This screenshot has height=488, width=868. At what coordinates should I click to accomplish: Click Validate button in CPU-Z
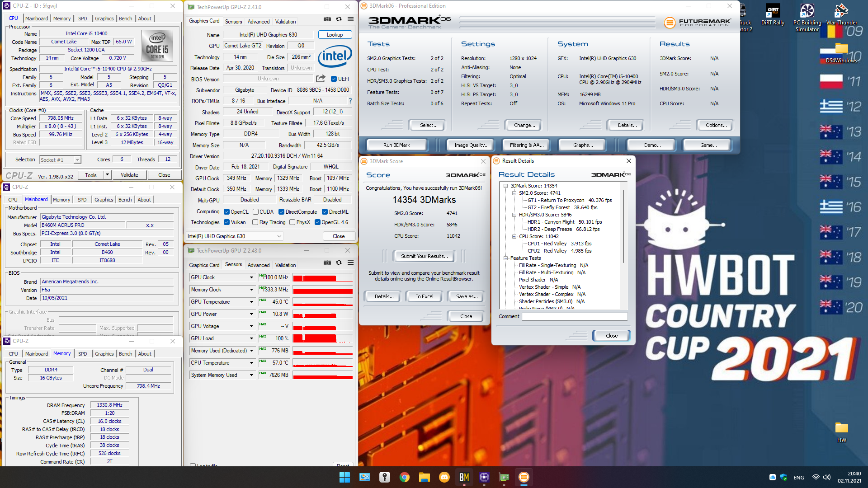point(129,175)
